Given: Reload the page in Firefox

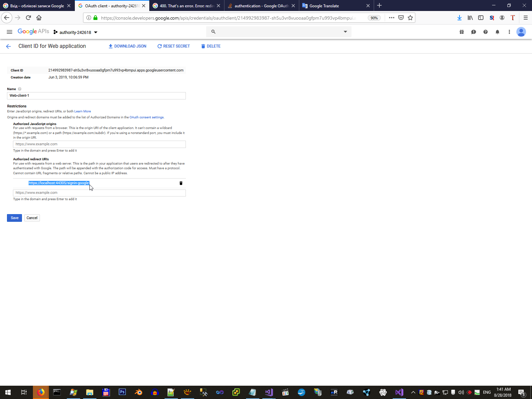Looking at the screenshot, I should point(28,18).
